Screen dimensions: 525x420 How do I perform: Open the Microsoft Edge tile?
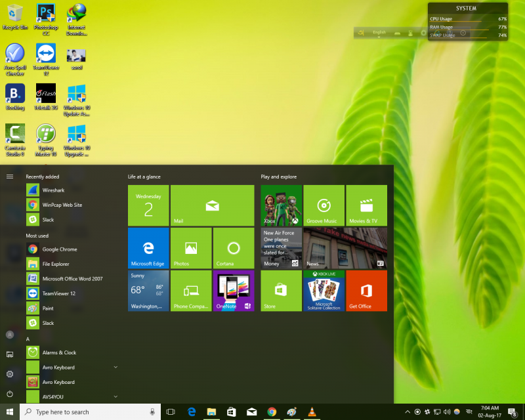tap(148, 248)
